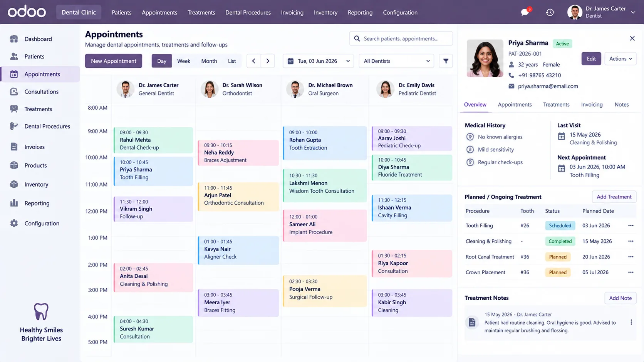Open the chat messages icon with badge
Screen dimensions: 644x362
525,12
